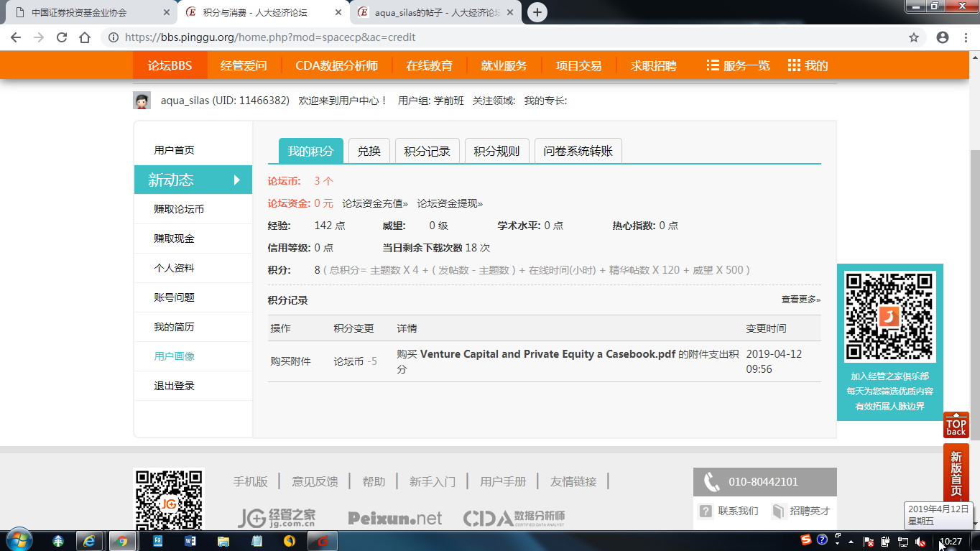
Task: Open the Chrome three-dot menu
Action: [x=966, y=37]
